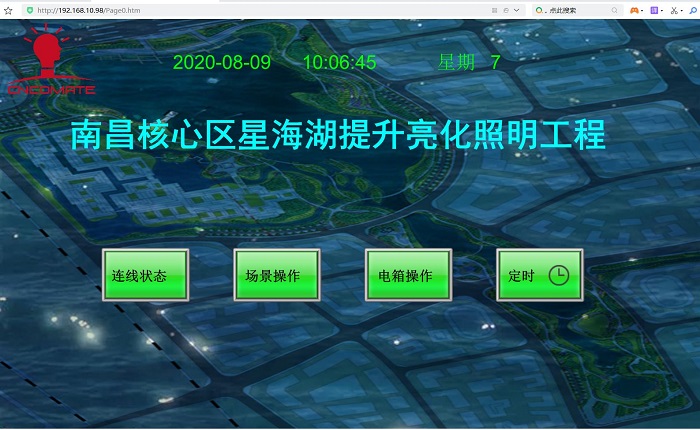
Task: Click the address bar URL field
Action: [x=200, y=9]
